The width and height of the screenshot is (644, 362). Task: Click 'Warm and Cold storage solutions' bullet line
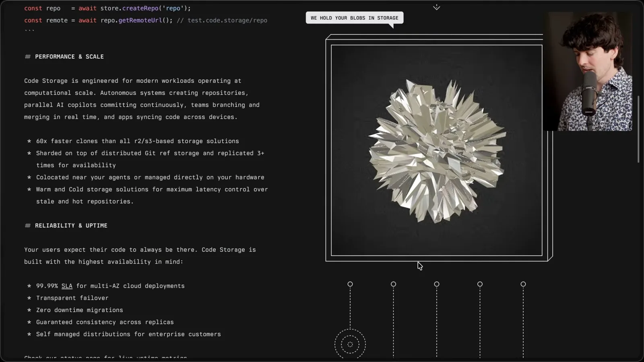(152, 189)
